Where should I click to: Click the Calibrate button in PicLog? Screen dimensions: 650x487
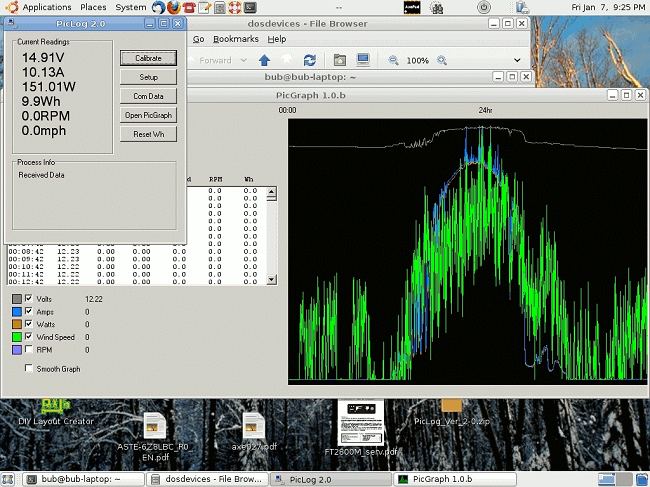coord(148,58)
